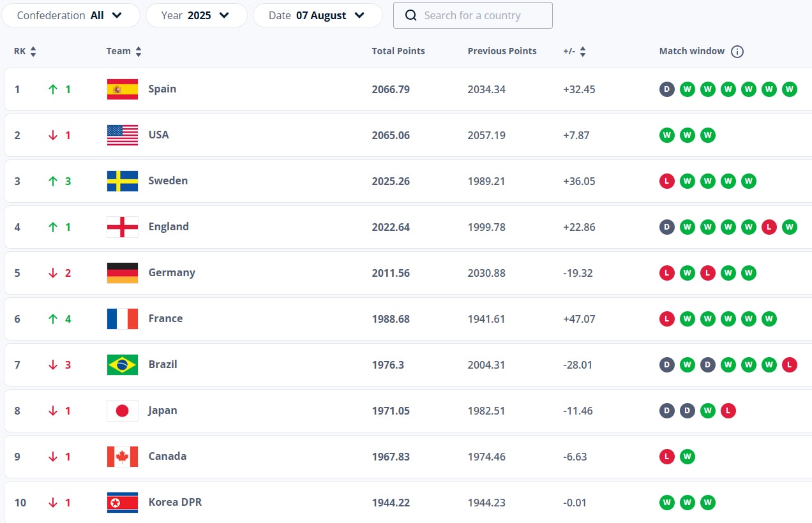Click the Canada flag icon
The image size is (812, 523).
pos(123,457)
